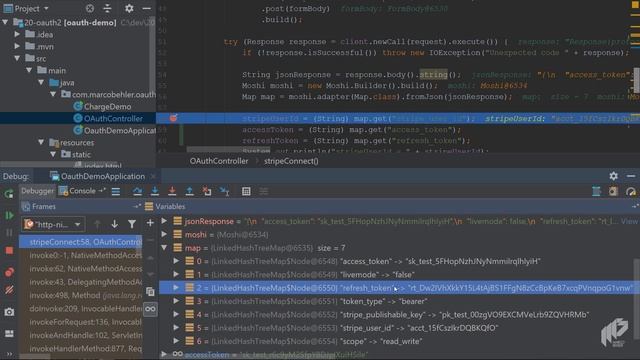Resume program with the green play icon
The width and height of the screenshot is (640, 360).
pos(9,215)
